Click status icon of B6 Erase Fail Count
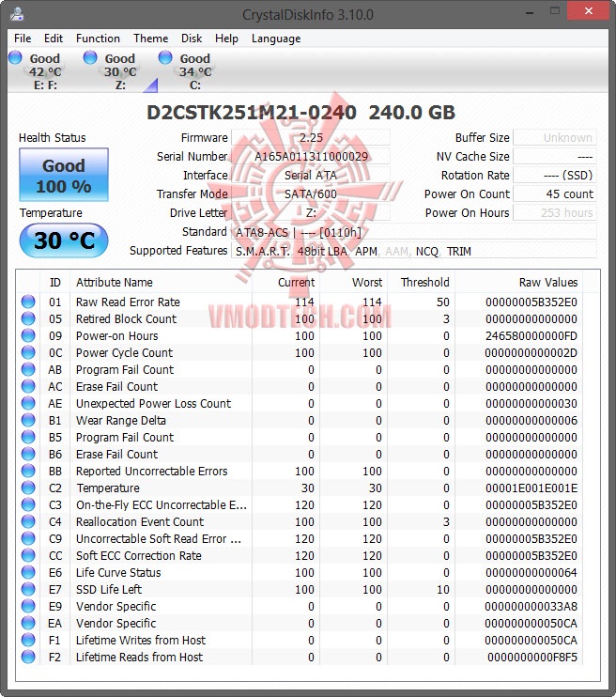This screenshot has height=697, width=616. (28, 454)
